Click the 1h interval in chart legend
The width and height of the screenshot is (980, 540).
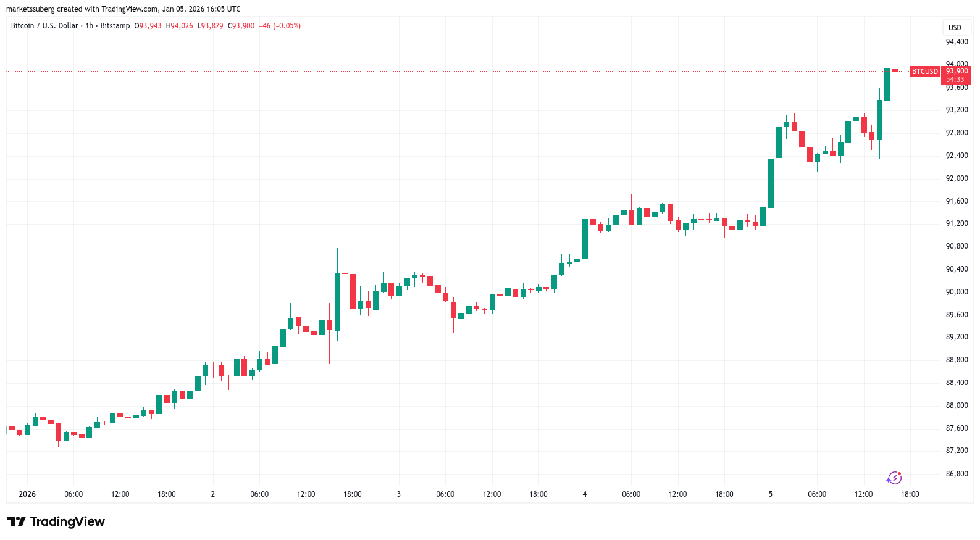90,26
